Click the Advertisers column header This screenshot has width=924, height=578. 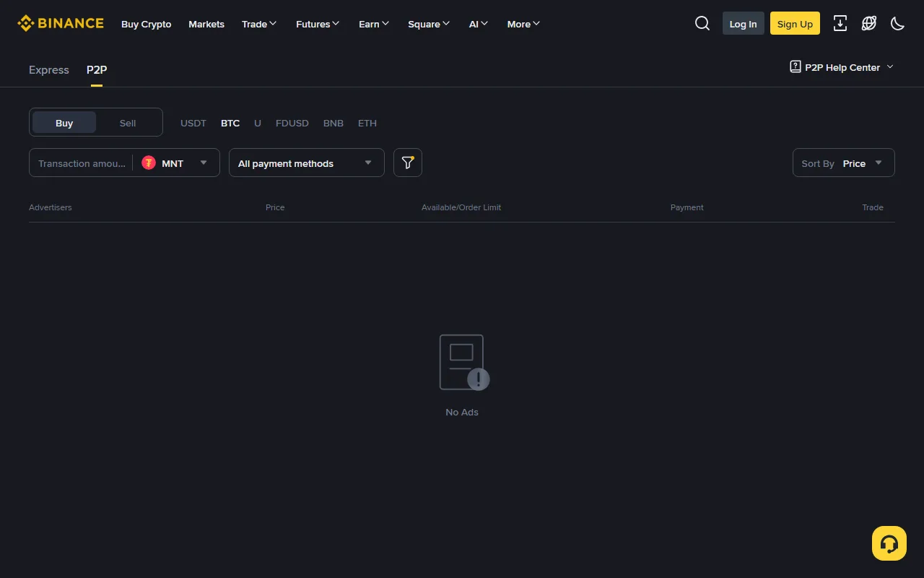pos(51,207)
